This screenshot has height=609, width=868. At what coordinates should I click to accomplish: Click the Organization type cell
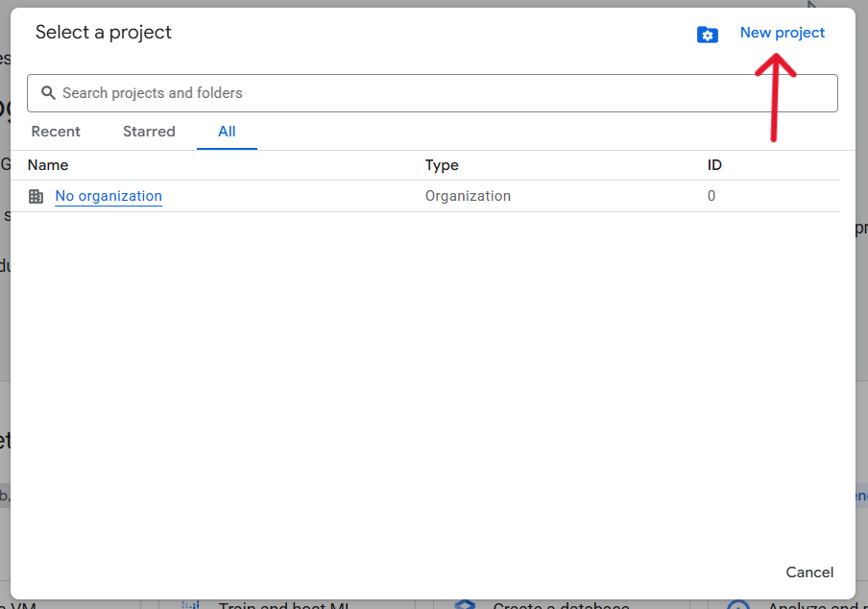pos(468,196)
